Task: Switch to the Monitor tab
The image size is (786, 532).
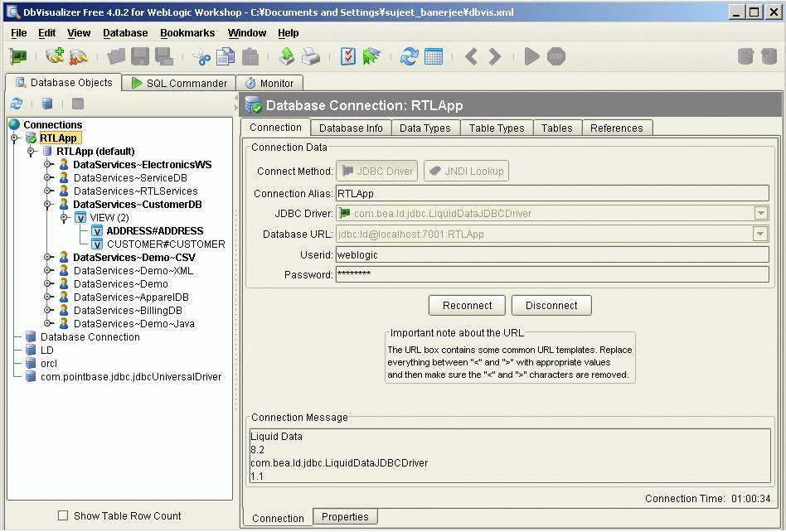Action: coord(269,83)
